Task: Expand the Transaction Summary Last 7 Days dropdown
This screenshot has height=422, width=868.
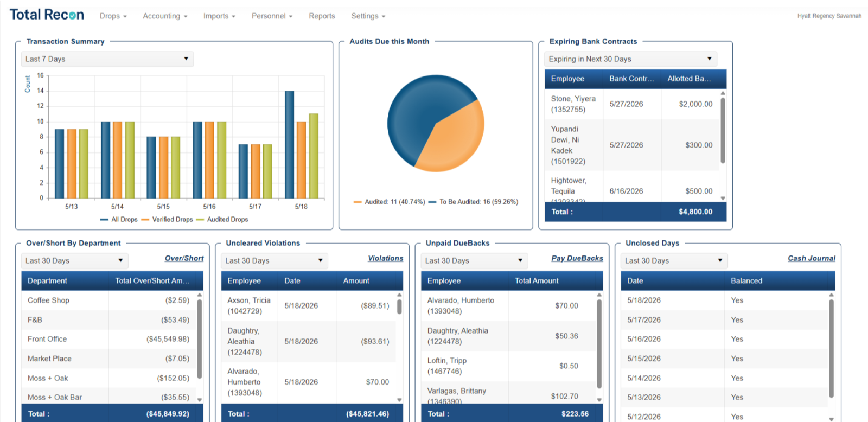Action: [107, 59]
